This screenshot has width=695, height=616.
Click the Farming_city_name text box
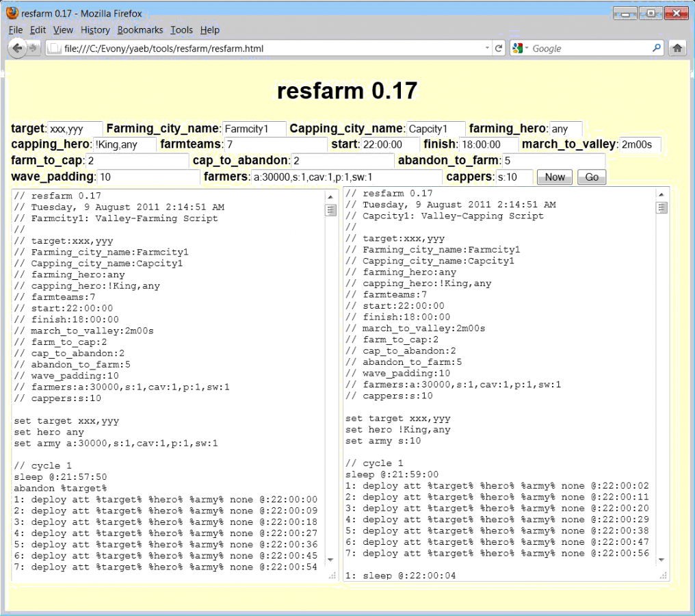click(254, 129)
